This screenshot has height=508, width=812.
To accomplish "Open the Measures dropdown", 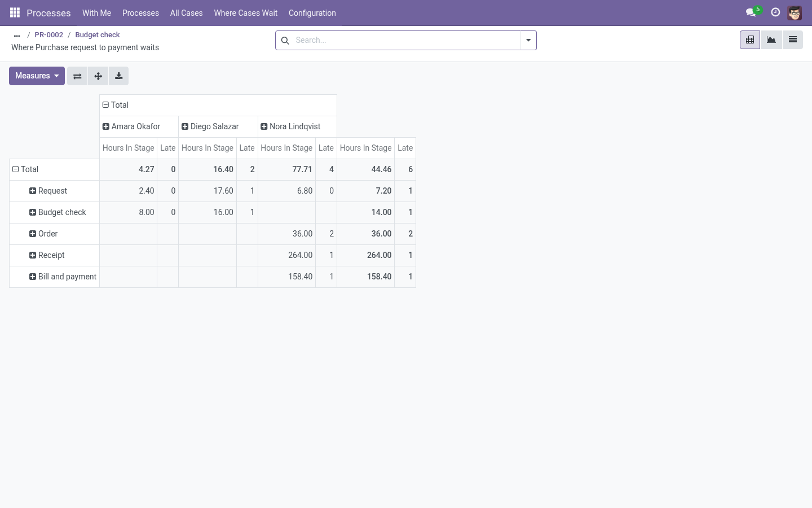I will (37, 76).
